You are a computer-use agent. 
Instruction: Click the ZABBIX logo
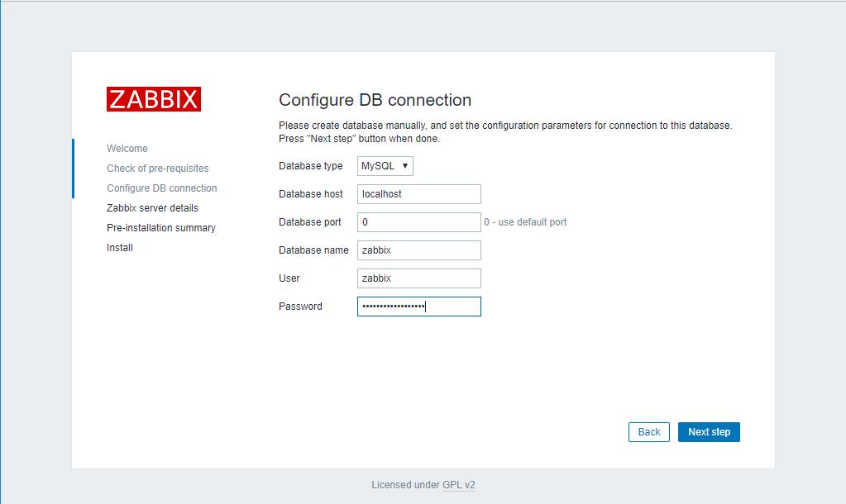click(154, 99)
